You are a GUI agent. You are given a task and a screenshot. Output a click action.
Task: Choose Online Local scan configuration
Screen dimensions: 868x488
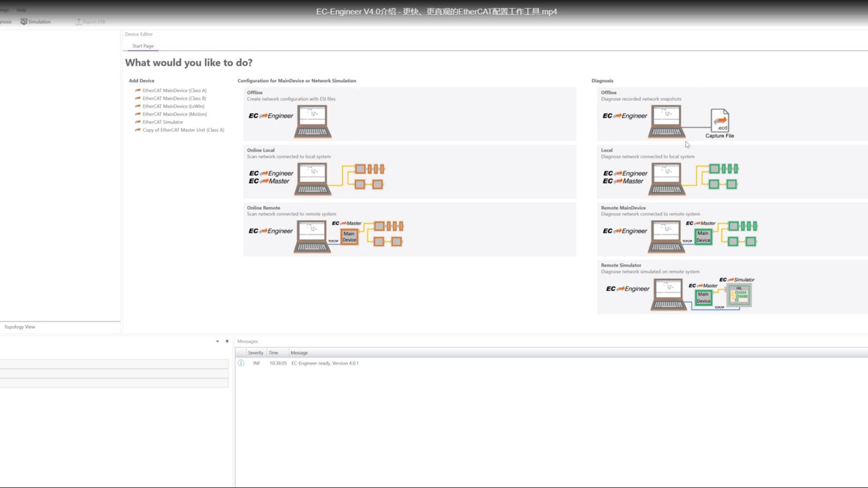(x=409, y=172)
